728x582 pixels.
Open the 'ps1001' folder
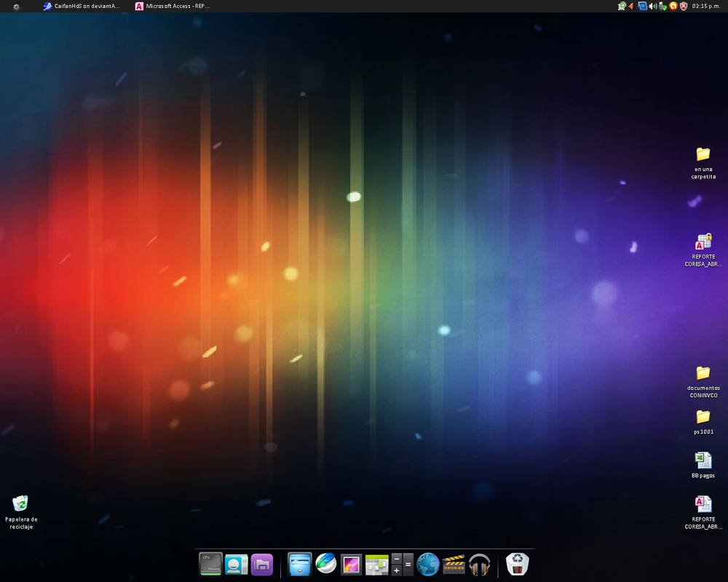coord(702,418)
